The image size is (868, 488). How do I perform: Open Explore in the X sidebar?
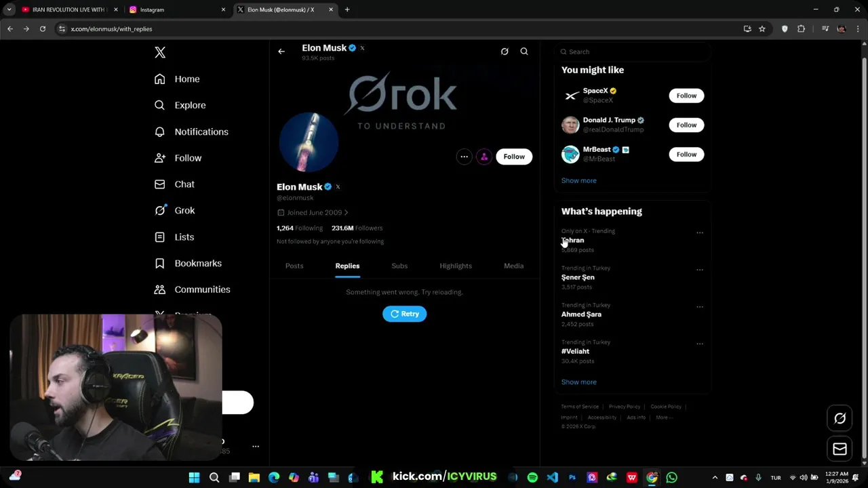(180, 105)
